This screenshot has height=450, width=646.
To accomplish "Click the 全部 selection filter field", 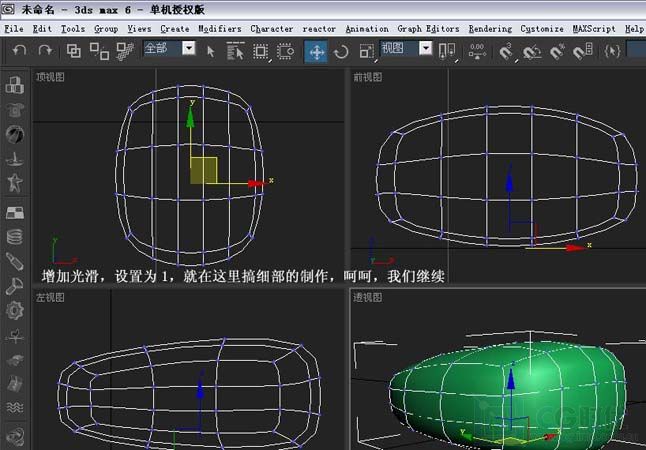I will (x=163, y=48).
